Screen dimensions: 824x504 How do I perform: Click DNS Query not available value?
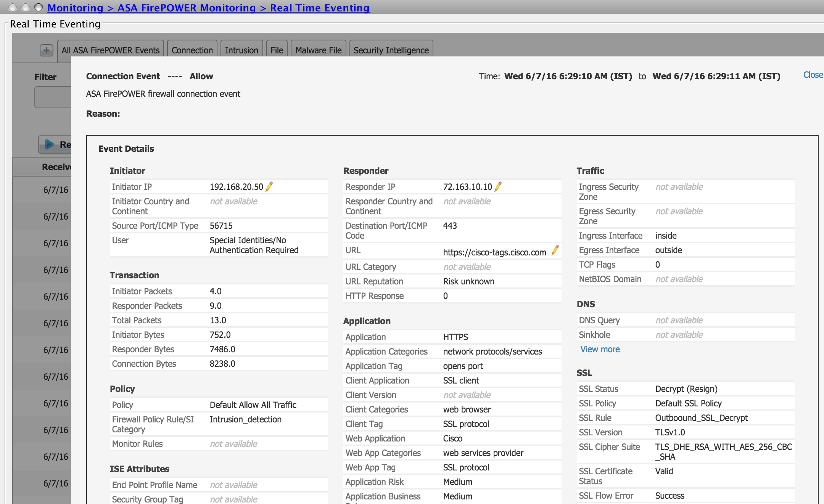(x=679, y=320)
